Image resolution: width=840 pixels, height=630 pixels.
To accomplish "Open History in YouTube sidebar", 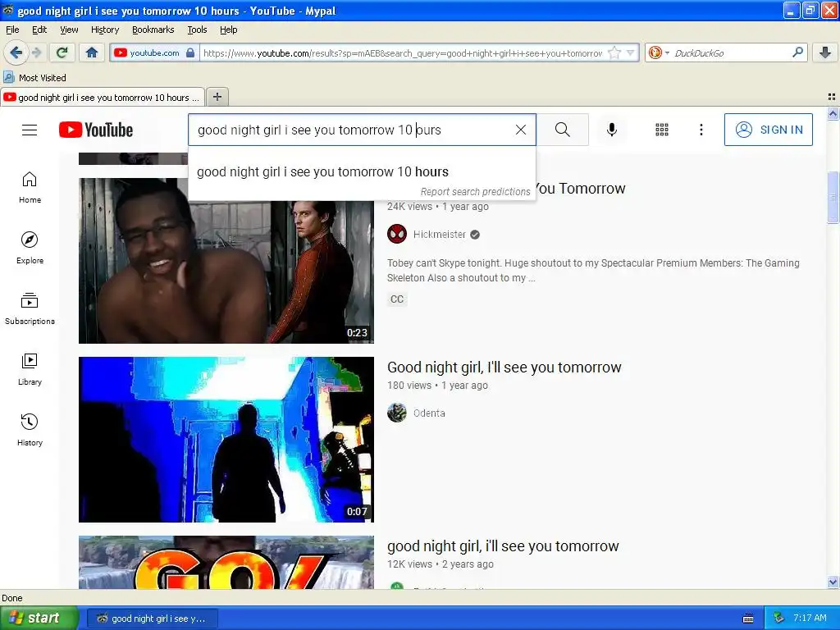I will (x=30, y=430).
